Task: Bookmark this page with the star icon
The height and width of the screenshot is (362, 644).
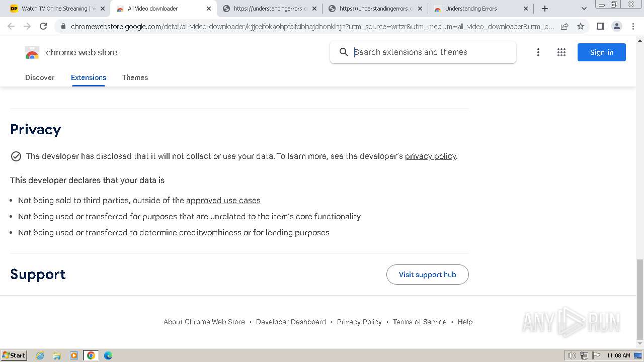Action: (x=581, y=26)
